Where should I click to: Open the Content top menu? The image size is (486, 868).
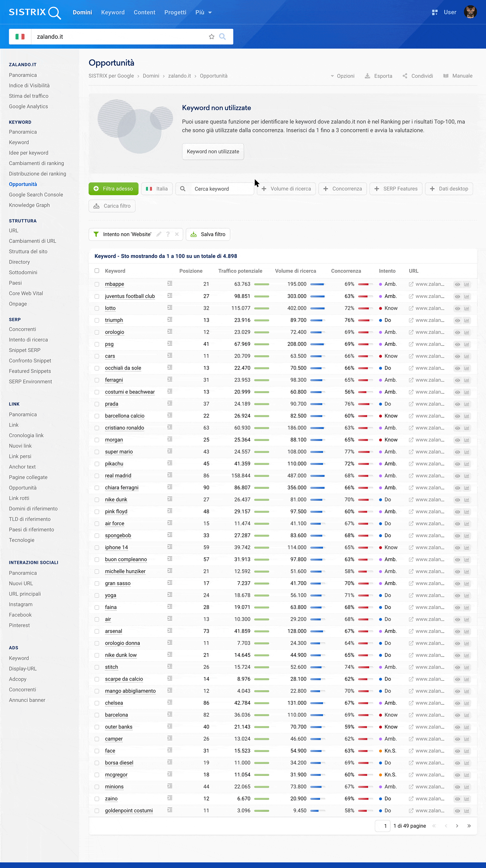145,12
